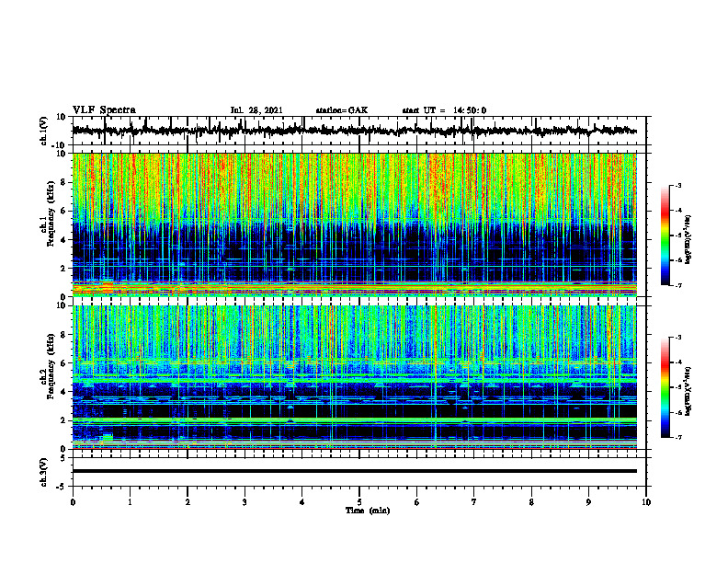Click the "-3" tick on the ch.1 colorbar

678,185
